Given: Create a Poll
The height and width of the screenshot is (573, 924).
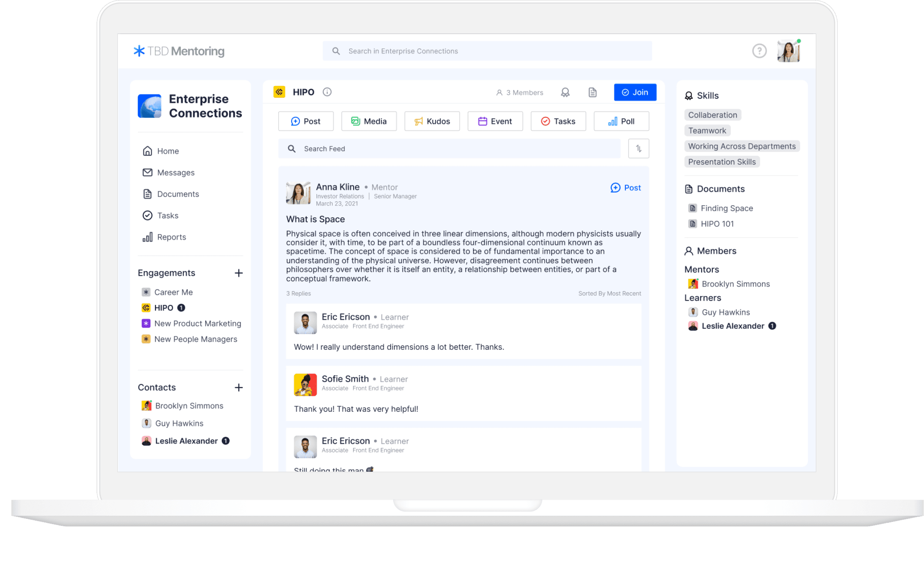Looking at the screenshot, I should [622, 121].
